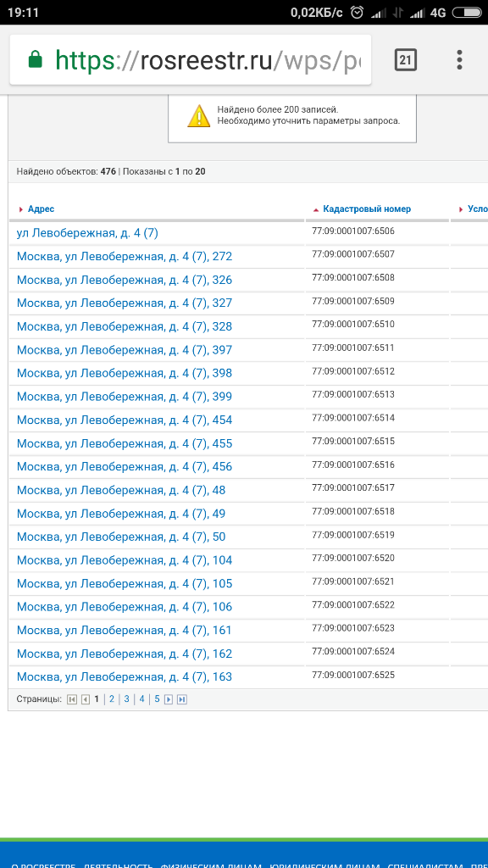Open the address entry ending in 272
The height and width of the screenshot is (868, 488).
(125, 257)
